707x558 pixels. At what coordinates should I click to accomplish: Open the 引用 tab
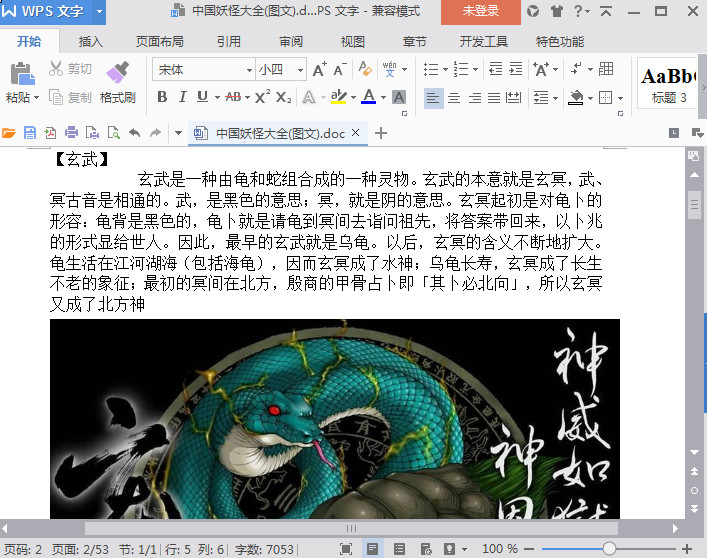(x=229, y=41)
